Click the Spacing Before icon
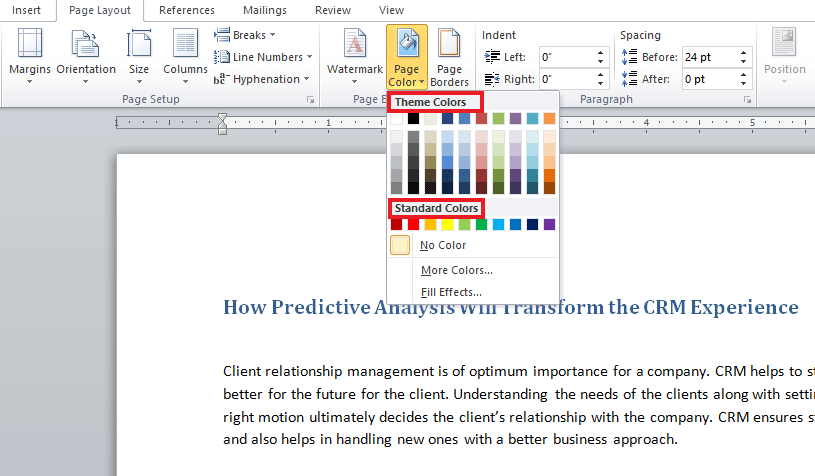Image resolution: width=815 pixels, height=476 pixels. 629,57
